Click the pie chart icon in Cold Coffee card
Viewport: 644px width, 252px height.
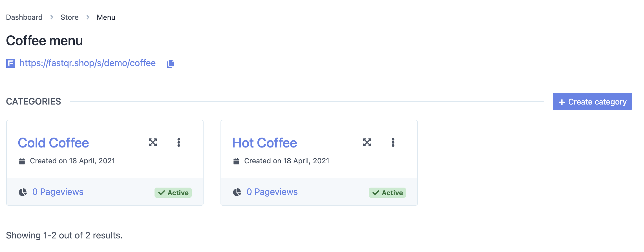pyautogui.click(x=23, y=192)
